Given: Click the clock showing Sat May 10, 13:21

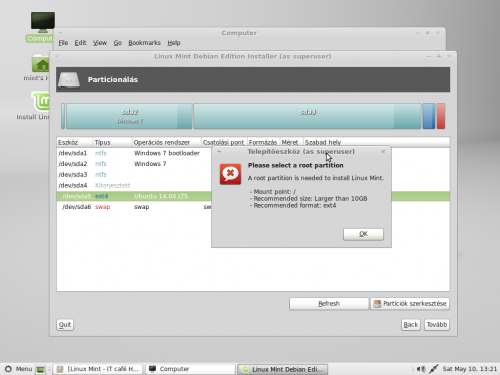Looking at the screenshot, I should click(469, 369).
